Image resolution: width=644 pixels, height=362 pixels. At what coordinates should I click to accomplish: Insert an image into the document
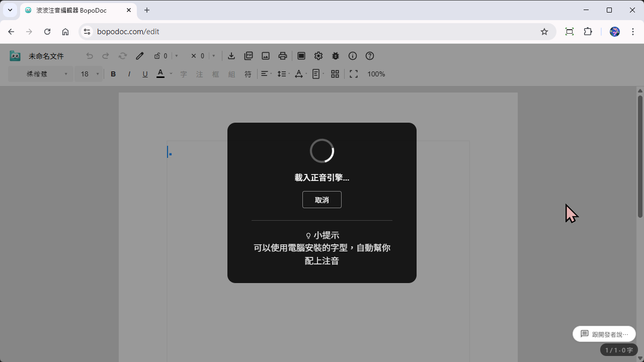coord(266,56)
